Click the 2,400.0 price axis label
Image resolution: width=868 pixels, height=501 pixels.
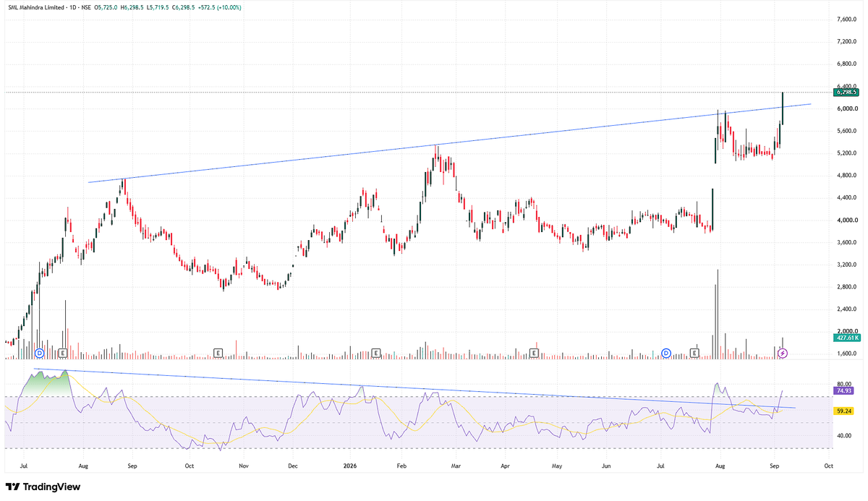coord(846,309)
